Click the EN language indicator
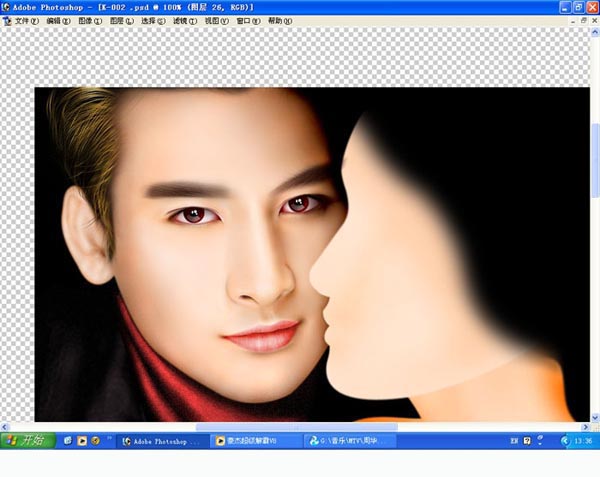The height and width of the screenshot is (477, 600). tap(514, 441)
